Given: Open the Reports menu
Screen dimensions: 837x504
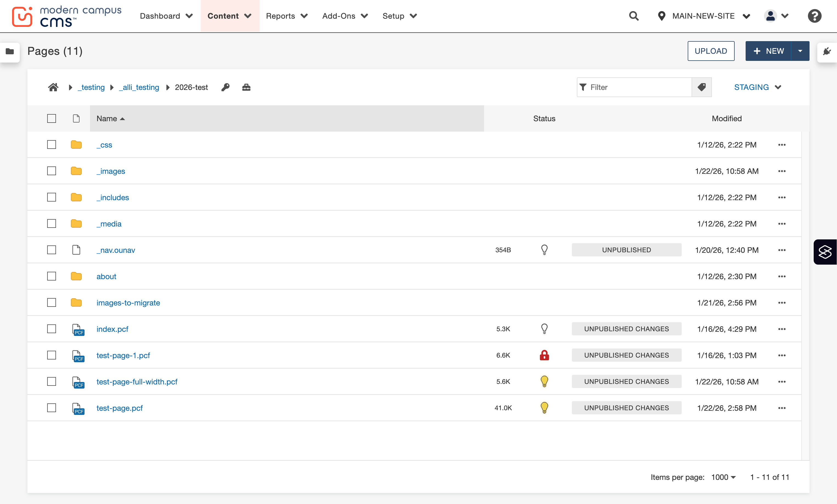Looking at the screenshot, I should pyautogui.click(x=287, y=16).
